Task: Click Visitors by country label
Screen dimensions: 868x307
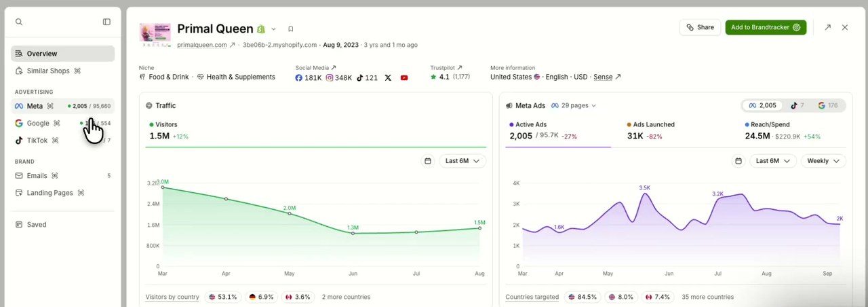Action: pos(172,297)
